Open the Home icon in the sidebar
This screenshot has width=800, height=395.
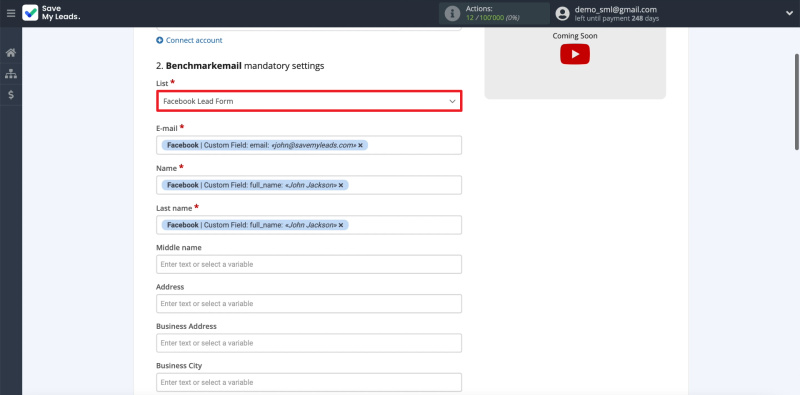pos(11,53)
